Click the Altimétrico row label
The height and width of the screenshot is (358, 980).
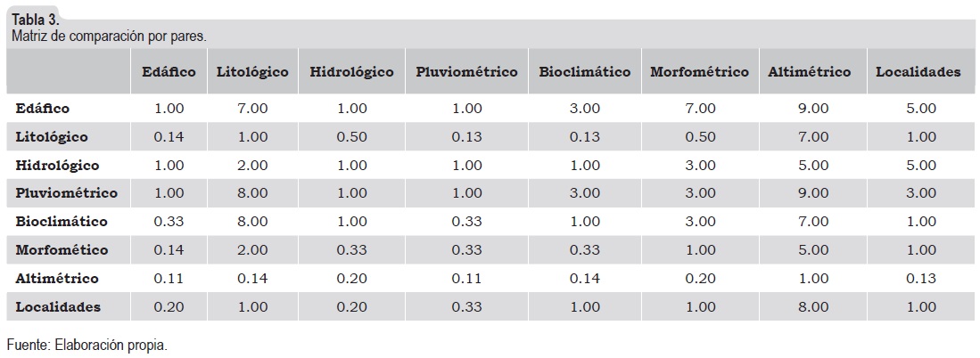click(x=57, y=279)
